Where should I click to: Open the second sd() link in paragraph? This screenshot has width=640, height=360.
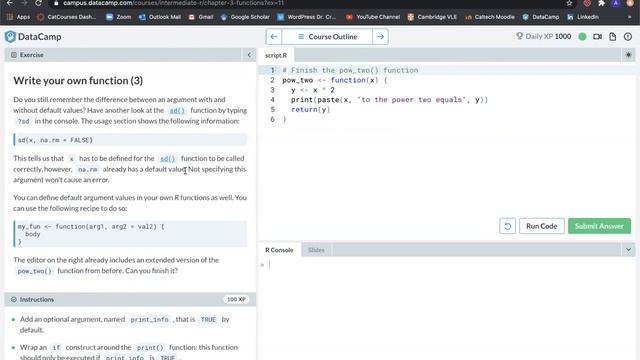point(167,158)
